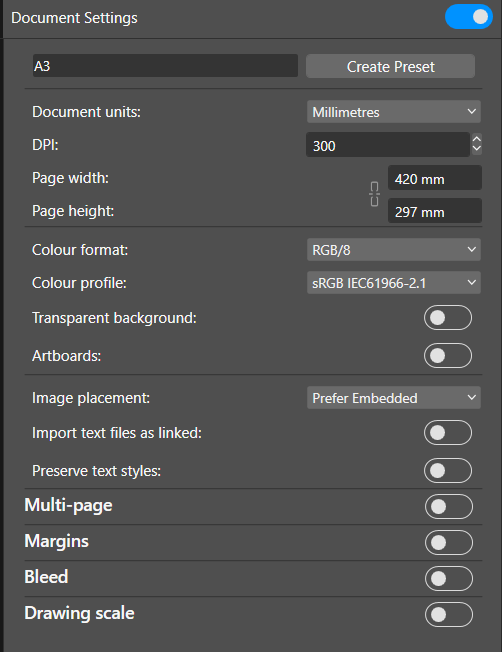Increase DPI with the up stepper arrow
The height and width of the screenshot is (652, 502).
477,139
